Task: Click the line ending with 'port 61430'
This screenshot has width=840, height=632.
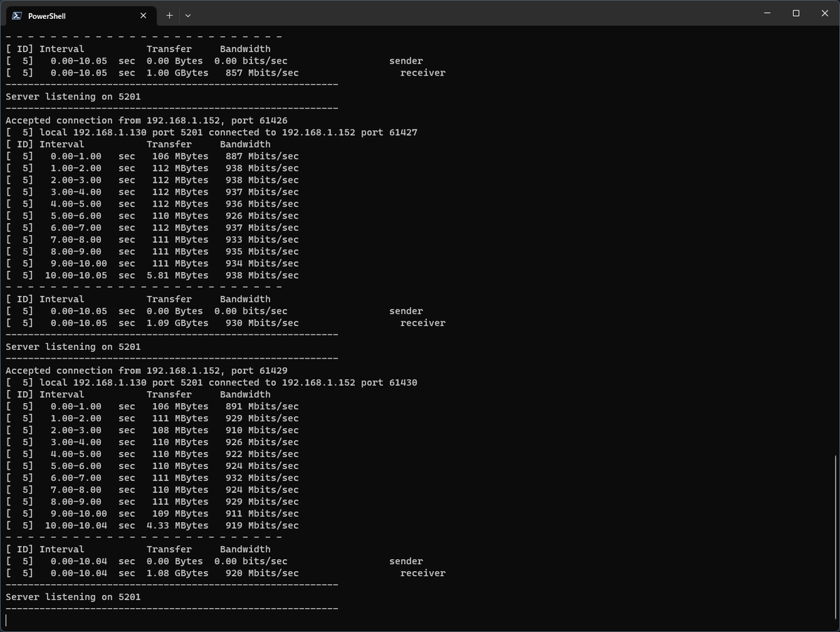Action: (x=211, y=382)
